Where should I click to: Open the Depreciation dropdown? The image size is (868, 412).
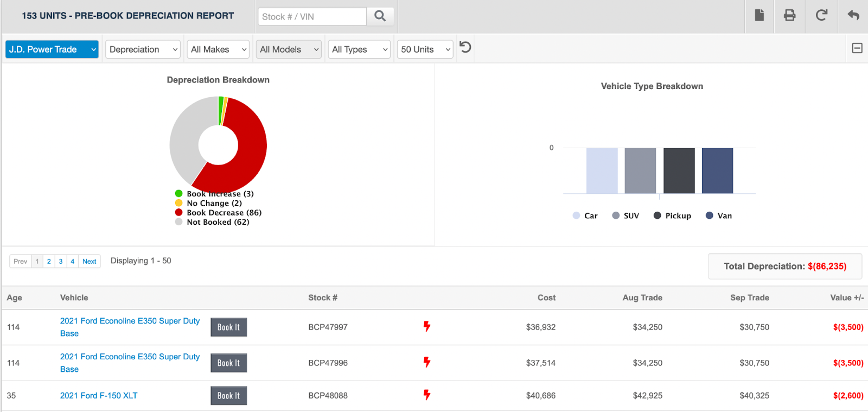point(143,49)
